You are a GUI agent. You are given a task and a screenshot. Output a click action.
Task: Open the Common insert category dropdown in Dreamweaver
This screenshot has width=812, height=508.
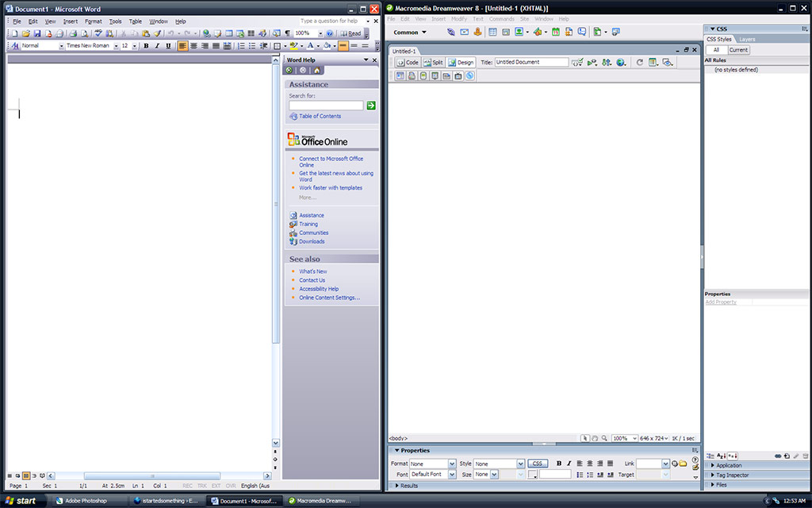tap(410, 32)
